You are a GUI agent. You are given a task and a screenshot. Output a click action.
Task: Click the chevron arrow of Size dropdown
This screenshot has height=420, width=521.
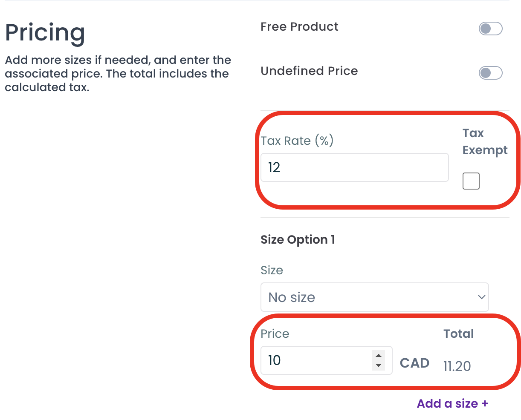coord(481,297)
